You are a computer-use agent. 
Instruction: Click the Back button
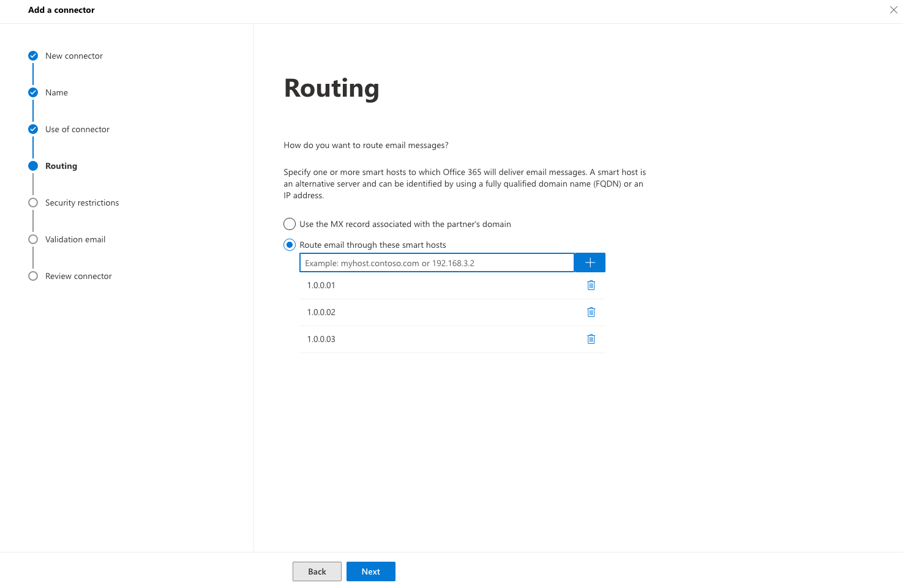[x=317, y=571]
